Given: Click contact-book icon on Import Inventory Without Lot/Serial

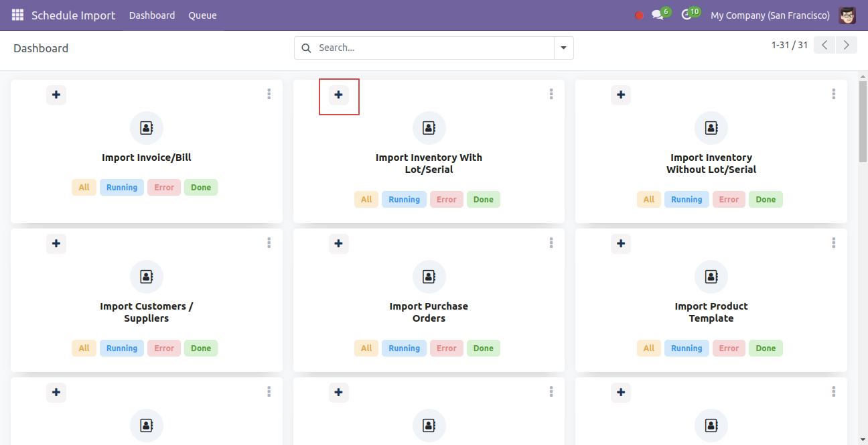Looking at the screenshot, I should (x=711, y=128).
